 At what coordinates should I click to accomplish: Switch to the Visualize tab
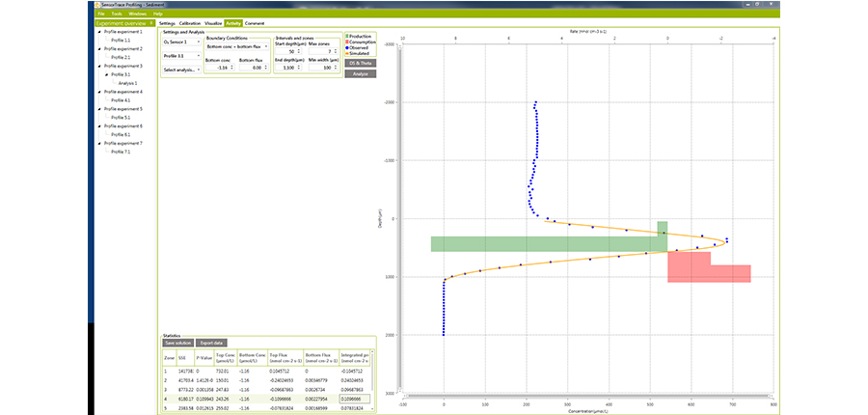click(x=213, y=23)
